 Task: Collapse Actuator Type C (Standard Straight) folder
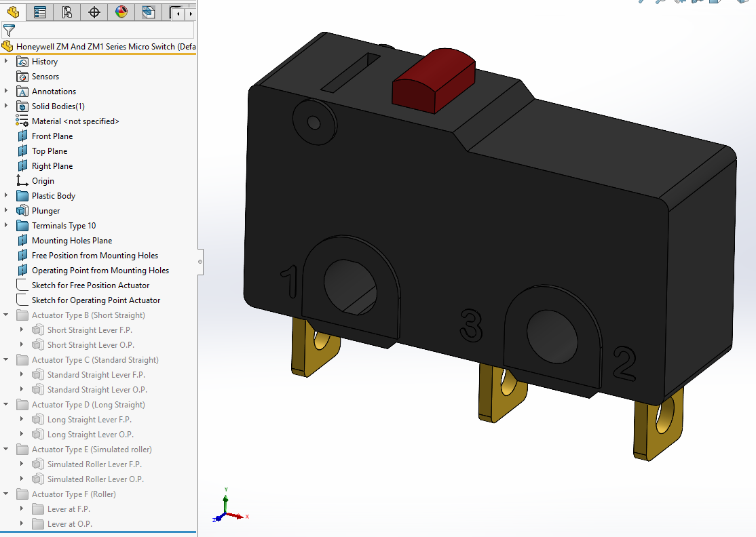[x=6, y=360]
